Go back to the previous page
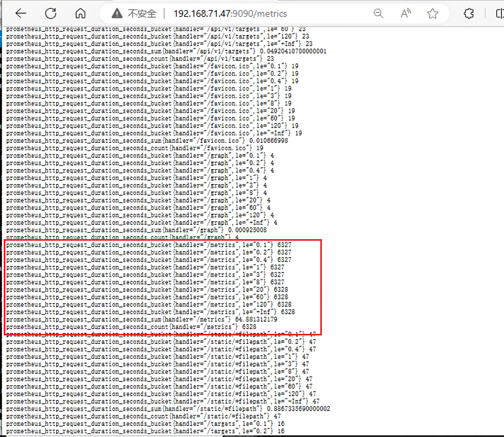This screenshot has height=437, width=504. pyautogui.click(x=21, y=14)
